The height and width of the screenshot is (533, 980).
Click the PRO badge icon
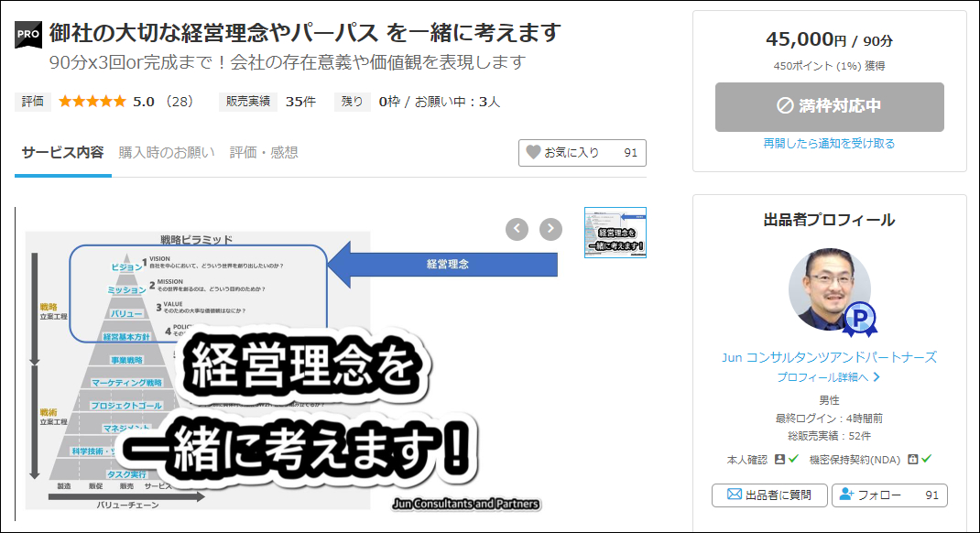(28, 35)
